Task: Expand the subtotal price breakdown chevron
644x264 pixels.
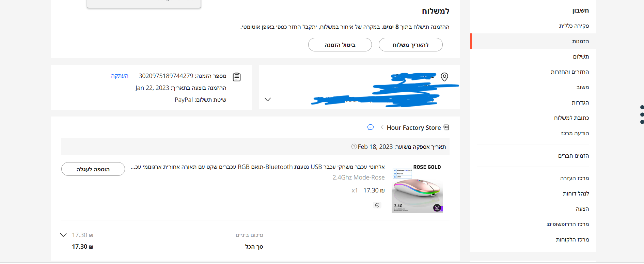Action: pyautogui.click(x=63, y=235)
